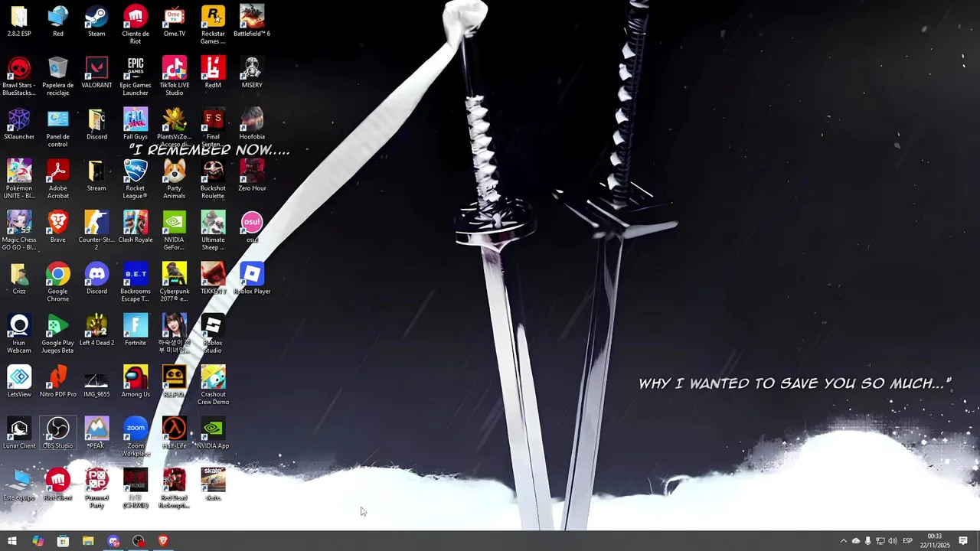This screenshot has height=551, width=980.
Task: Select the Este equipo icon
Action: click(19, 484)
